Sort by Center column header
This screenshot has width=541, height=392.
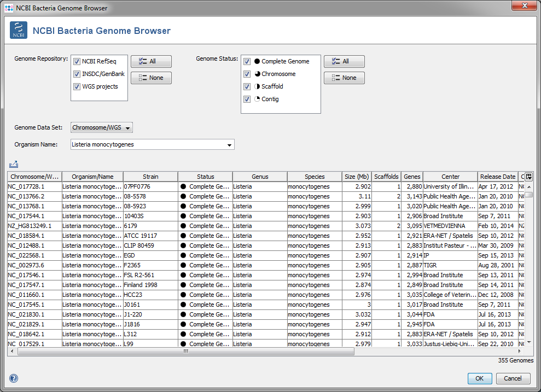point(450,177)
